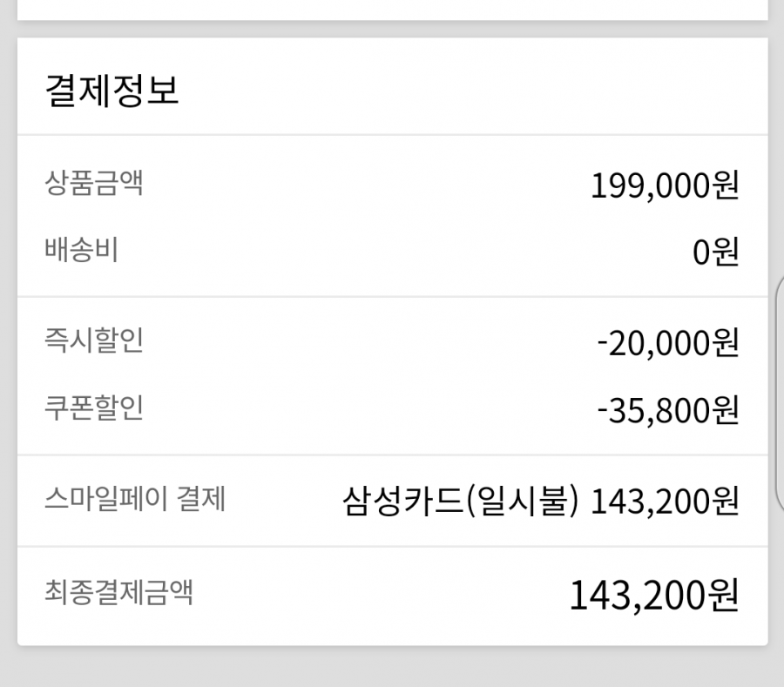Select the 배송비 label
Image resolution: width=784 pixels, height=687 pixels.
tap(82, 249)
